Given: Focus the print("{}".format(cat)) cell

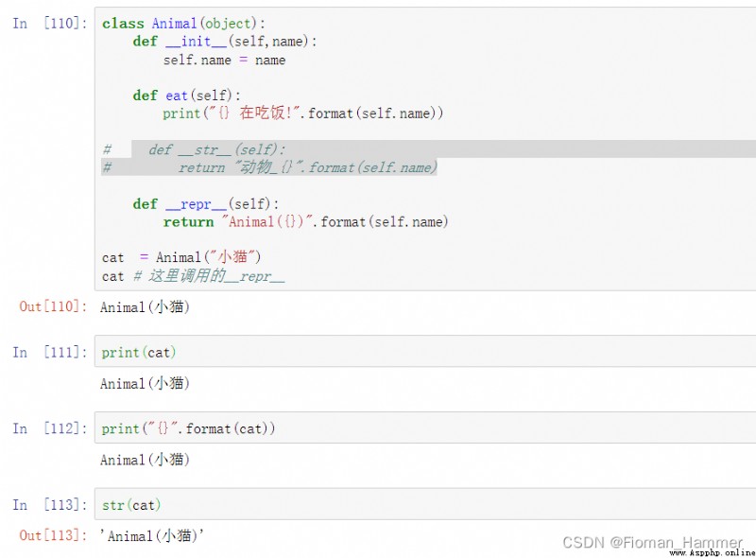Looking at the screenshot, I should [x=425, y=427].
